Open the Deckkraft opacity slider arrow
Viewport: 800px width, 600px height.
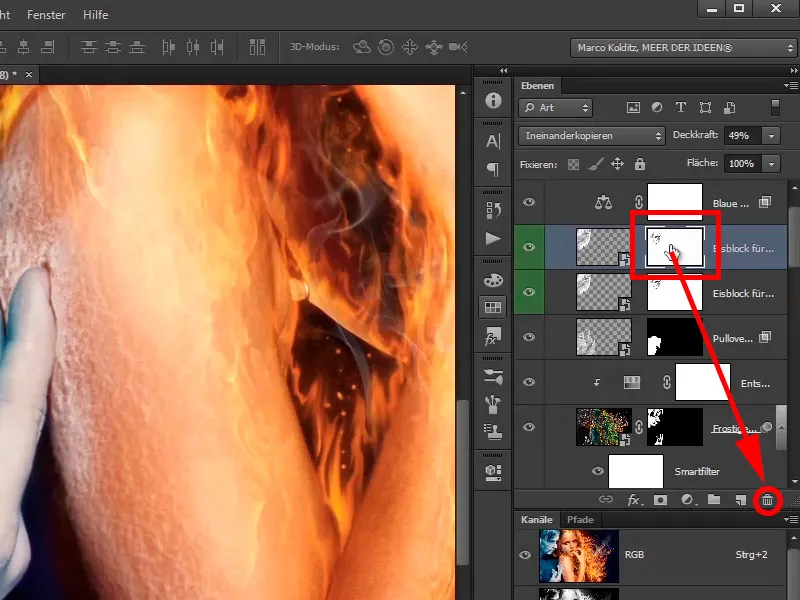tap(771, 136)
